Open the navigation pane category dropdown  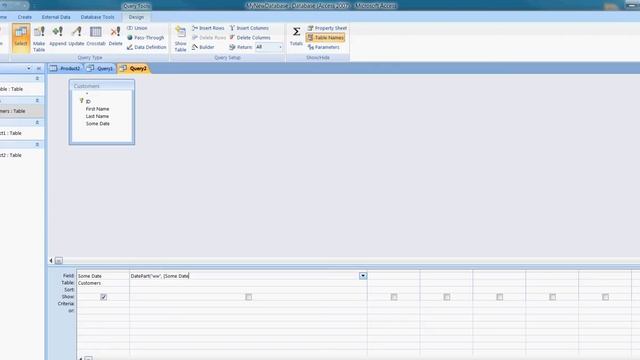[29, 68]
